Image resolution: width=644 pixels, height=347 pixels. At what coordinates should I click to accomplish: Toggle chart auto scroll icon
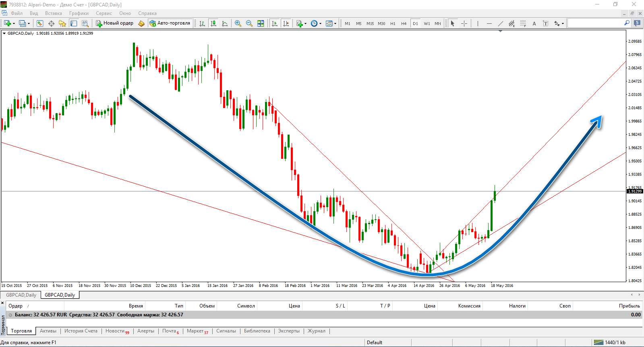275,23
